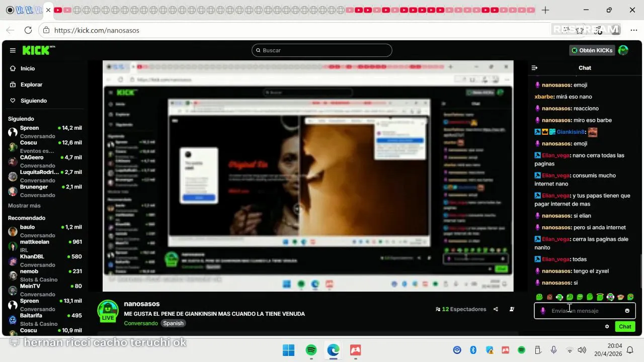This screenshot has height=362, width=644.
Task: Click the nanosasos channel name below video
Action: coord(142,304)
